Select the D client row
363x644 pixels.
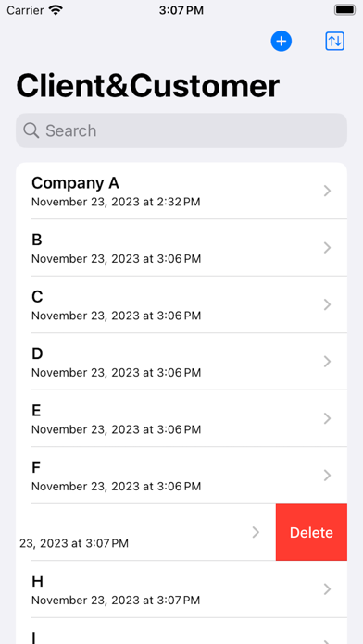(181, 362)
